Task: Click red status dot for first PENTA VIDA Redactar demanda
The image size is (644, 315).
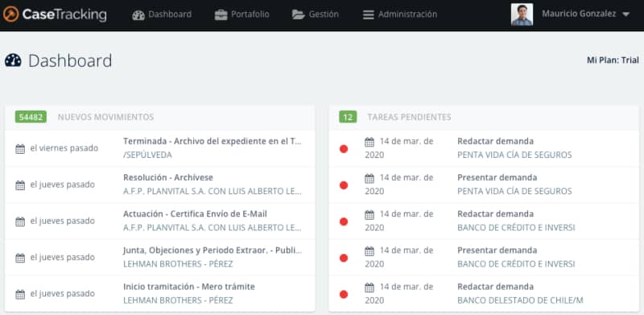Action: [344, 149]
